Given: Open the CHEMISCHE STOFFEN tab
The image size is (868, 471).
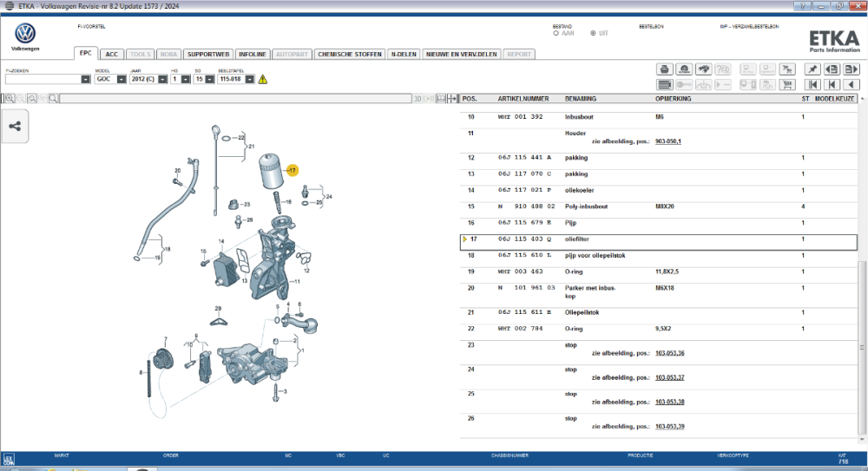Looking at the screenshot, I should click(x=350, y=55).
